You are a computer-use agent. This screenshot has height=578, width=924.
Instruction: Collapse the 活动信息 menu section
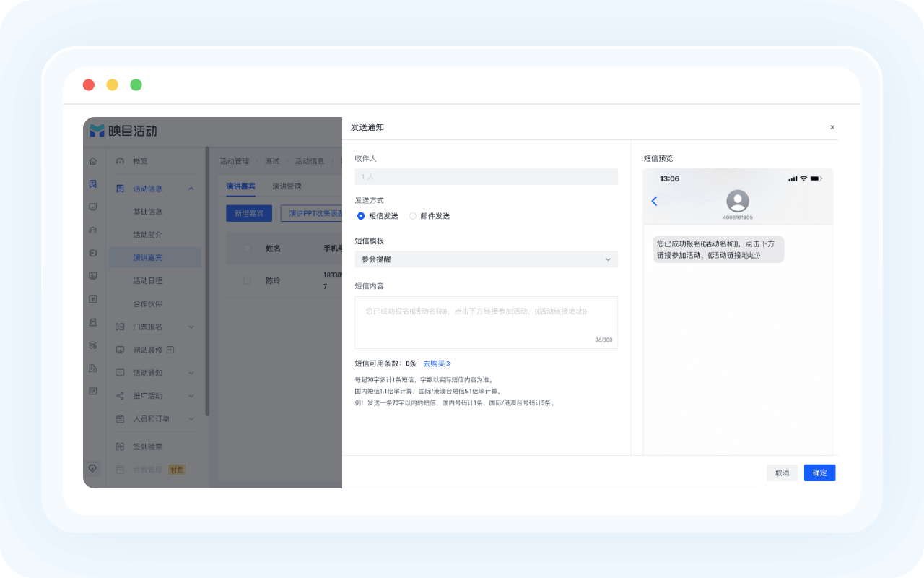point(191,189)
